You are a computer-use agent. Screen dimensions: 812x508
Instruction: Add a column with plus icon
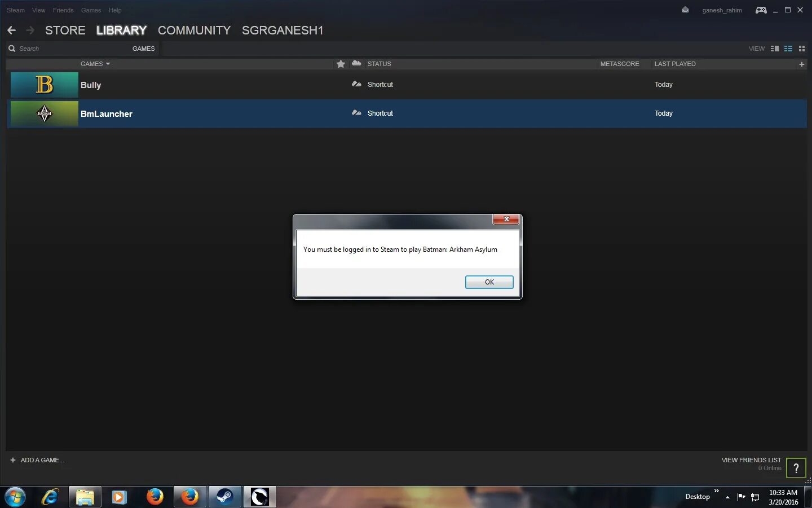click(x=801, y=64)
